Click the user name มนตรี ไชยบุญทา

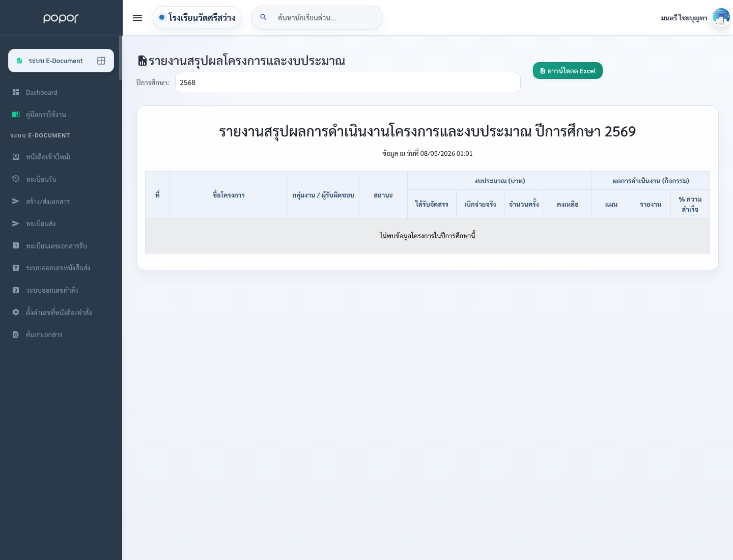[x=684, y=18]
